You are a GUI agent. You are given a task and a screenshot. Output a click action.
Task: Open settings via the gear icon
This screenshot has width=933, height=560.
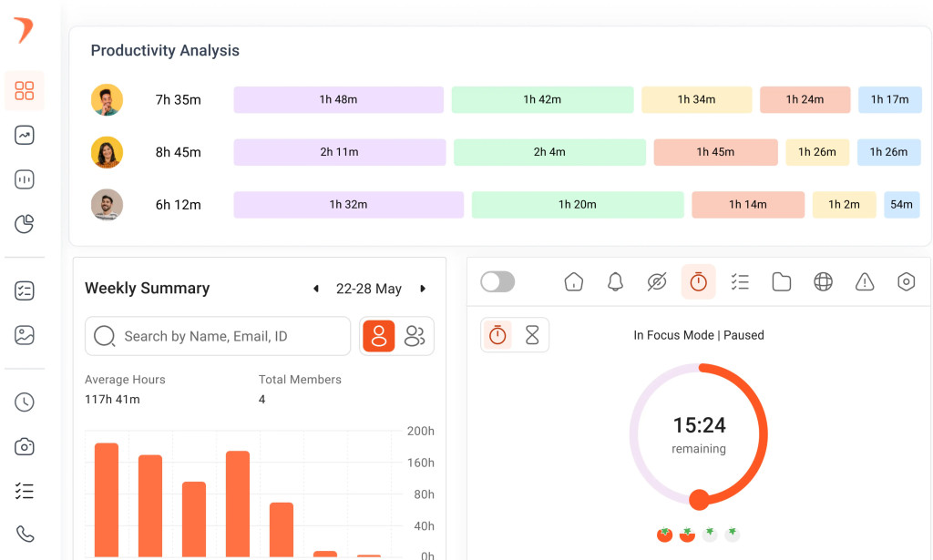(x=906, y=282)
